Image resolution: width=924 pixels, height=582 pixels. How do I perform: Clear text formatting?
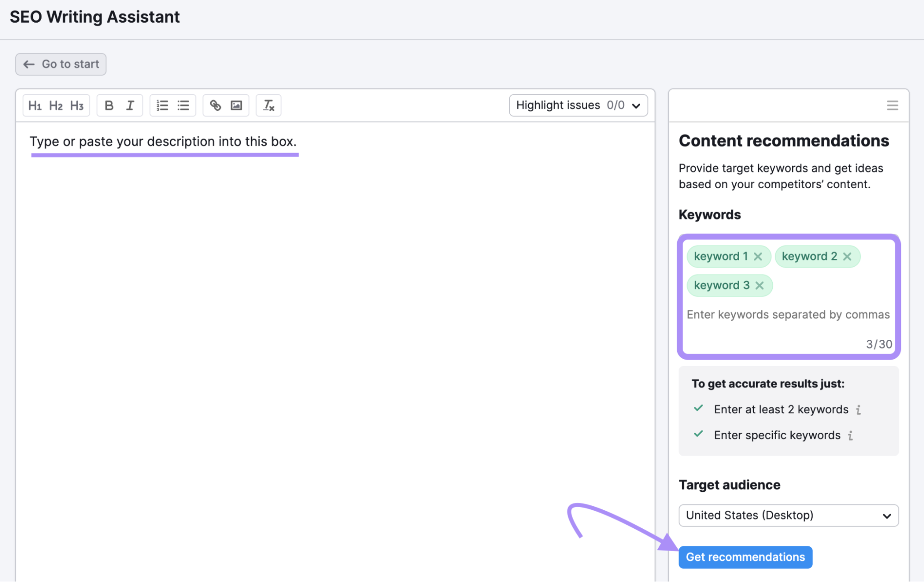[x=268, y=105]
